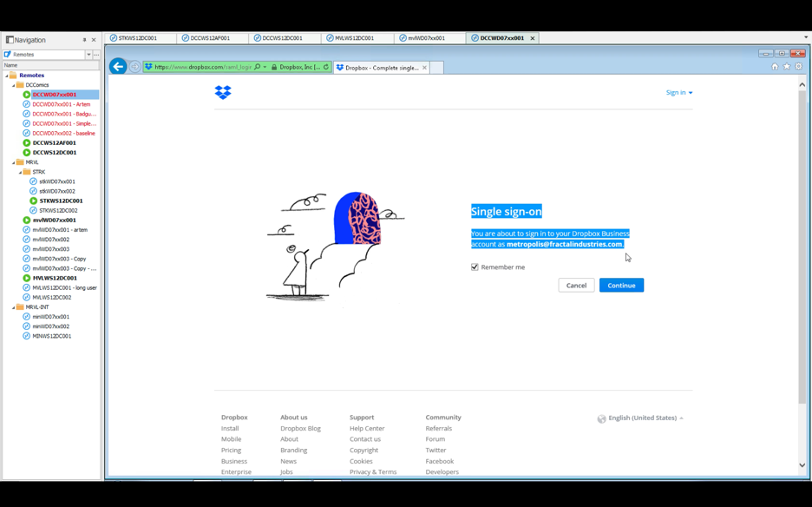
Task: Click the Continue button
Action: click(x=621, y=285)
